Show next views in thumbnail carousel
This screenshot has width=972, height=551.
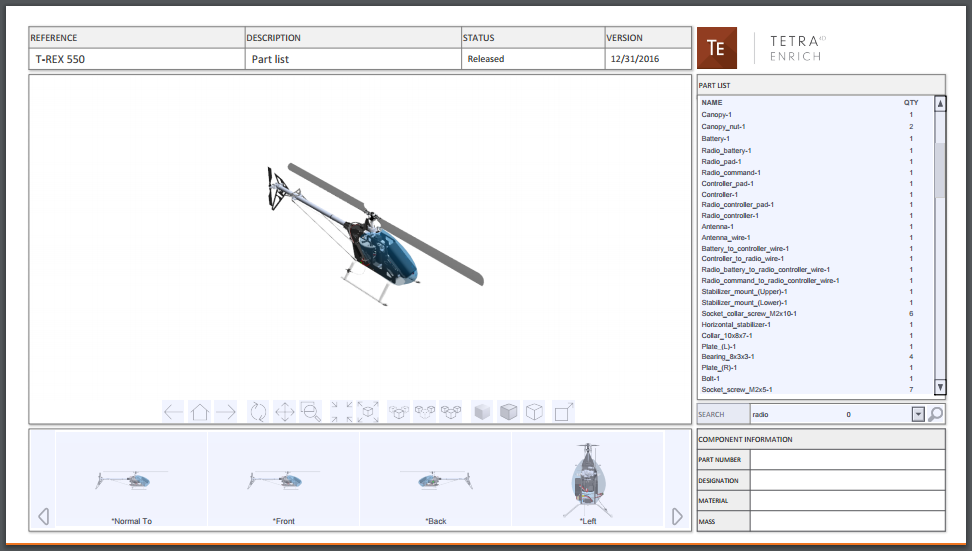point(677,516)
